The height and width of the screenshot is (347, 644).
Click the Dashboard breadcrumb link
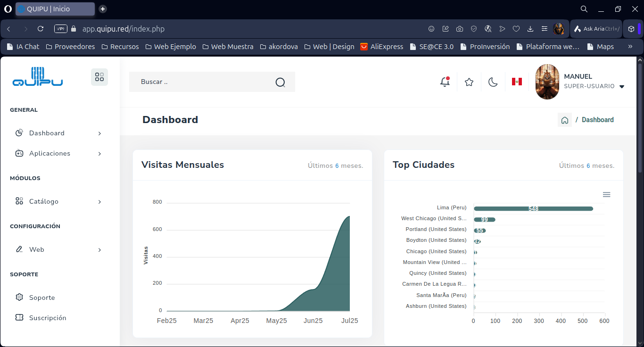pyautogui.click(x=597, y=120)
